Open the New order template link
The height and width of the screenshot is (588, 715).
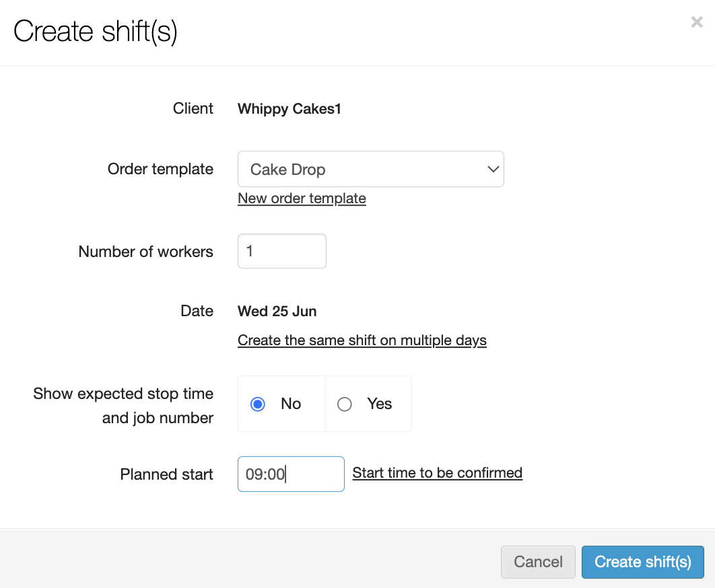tap(302, 198)
